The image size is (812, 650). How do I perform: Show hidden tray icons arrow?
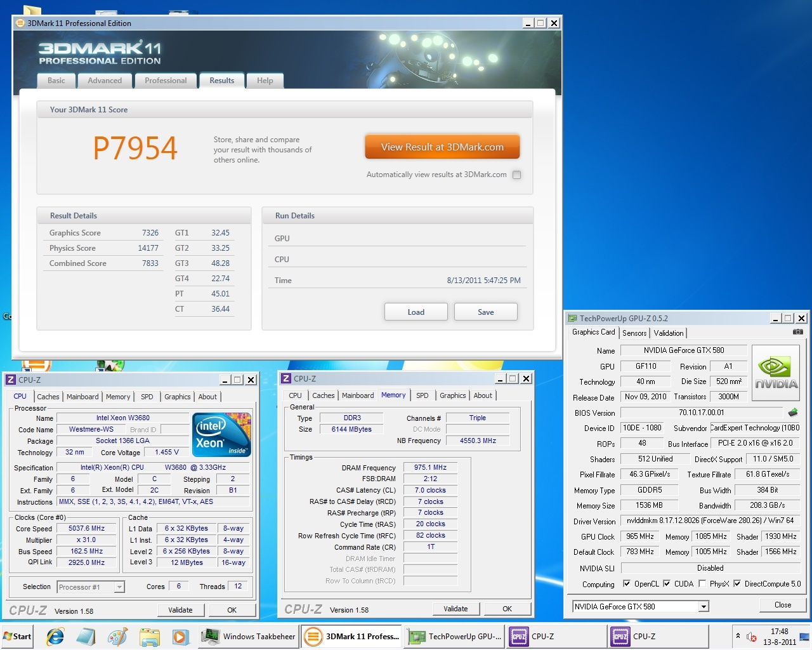[738, 636]
